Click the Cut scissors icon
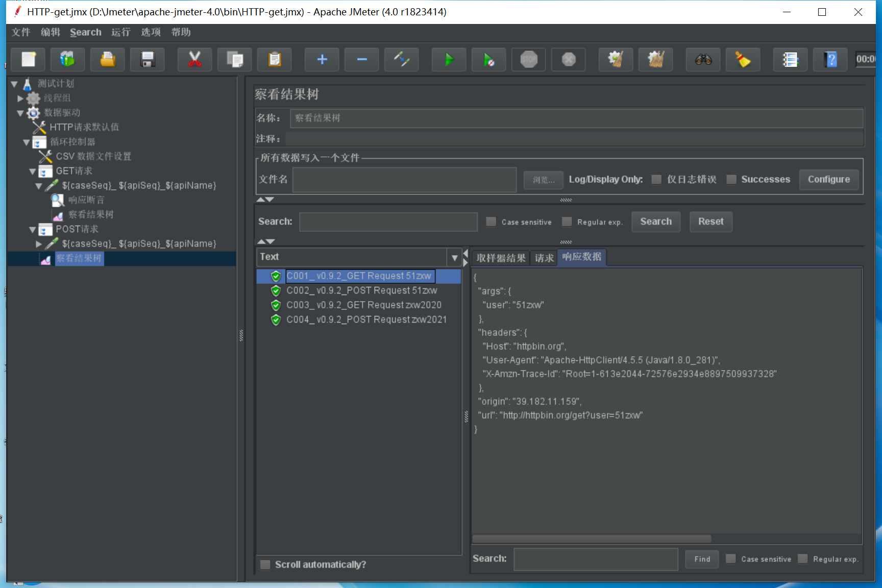Image resolution: width=882 pixels, height=588 pixels. 194,60
